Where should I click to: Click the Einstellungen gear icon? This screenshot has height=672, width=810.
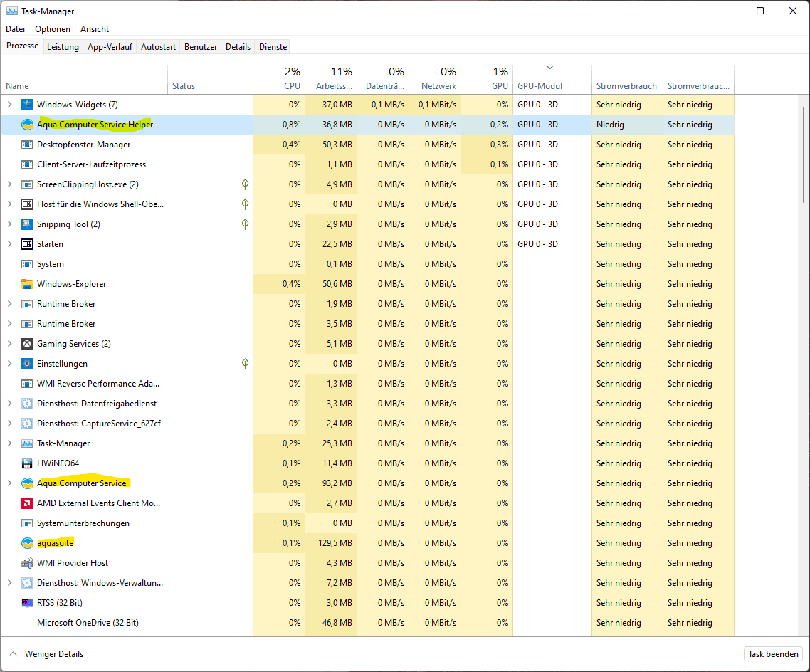27,364
